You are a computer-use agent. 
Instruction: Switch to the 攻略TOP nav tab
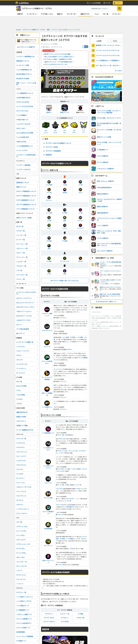(20, 14)
